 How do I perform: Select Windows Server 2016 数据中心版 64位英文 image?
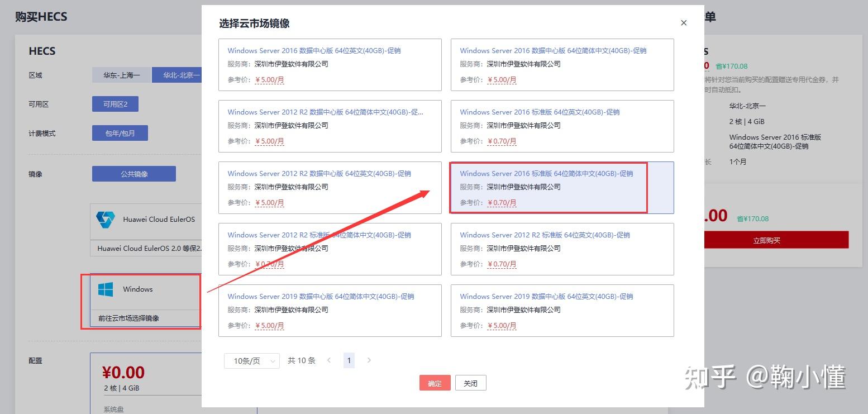pyautogui.click(x=330, y=65)
